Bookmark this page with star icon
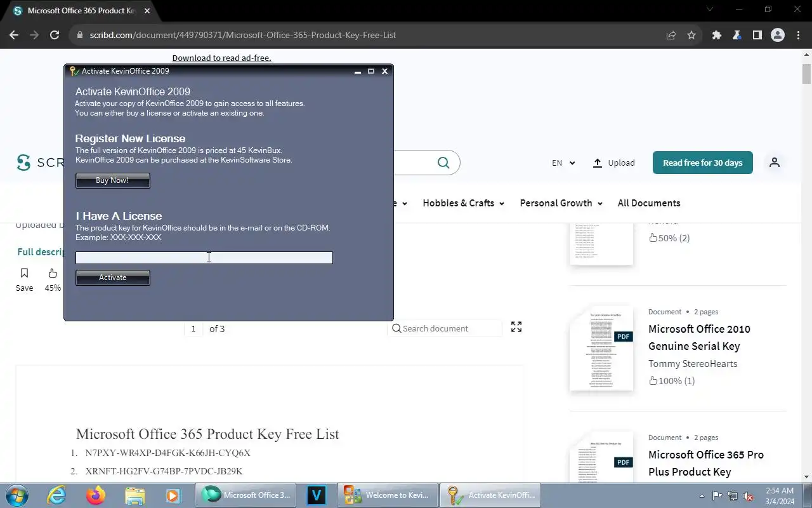 (x=691, y=35)
